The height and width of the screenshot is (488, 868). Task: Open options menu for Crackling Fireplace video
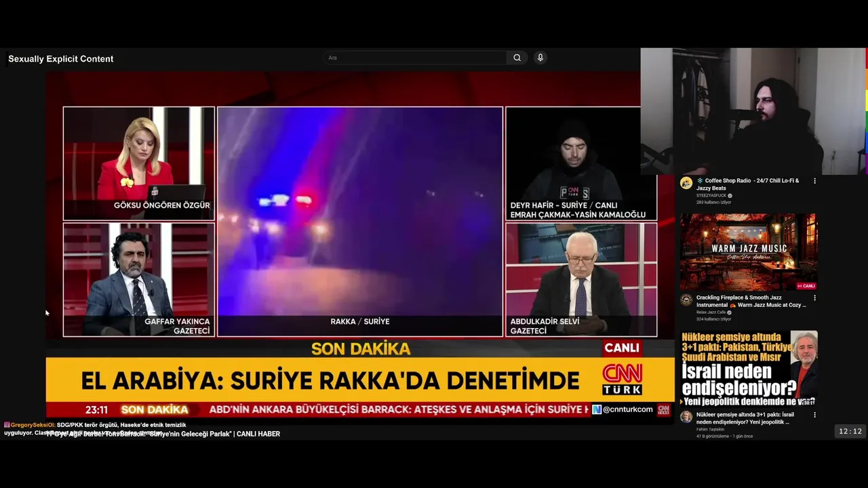pos(814,298)
